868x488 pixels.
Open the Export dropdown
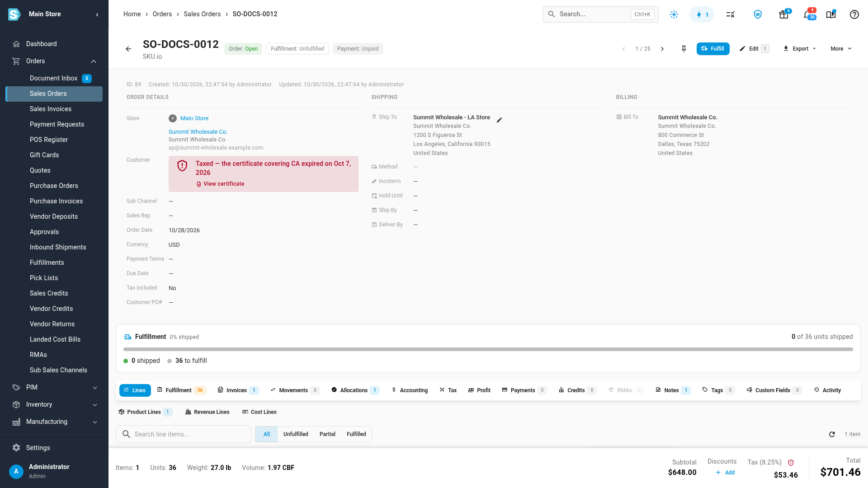(x=800, y=49)
